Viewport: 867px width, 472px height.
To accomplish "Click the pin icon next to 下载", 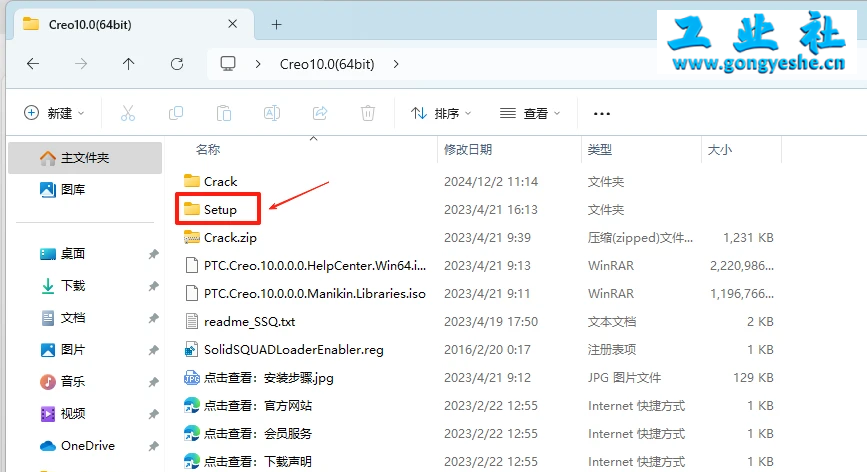I will click(x=153, y=286).
